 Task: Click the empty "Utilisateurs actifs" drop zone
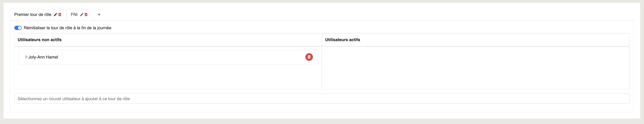[x=476, y=68]
